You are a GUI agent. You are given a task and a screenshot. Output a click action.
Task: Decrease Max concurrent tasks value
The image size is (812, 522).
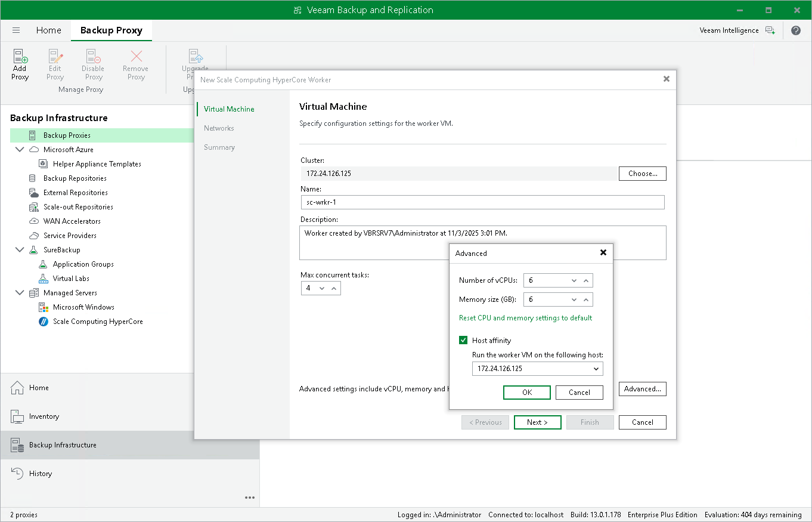[x=322, y=288]
